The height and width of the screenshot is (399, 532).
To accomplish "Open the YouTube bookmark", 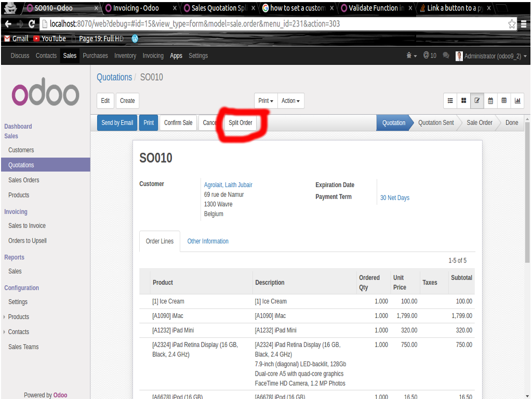I will (50, 38).
